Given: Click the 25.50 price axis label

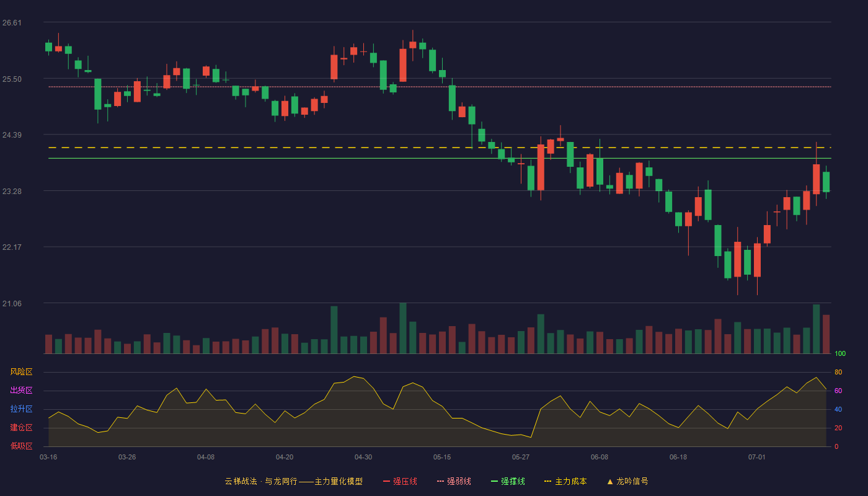Looking at the screenshot, I should (12, 79).
